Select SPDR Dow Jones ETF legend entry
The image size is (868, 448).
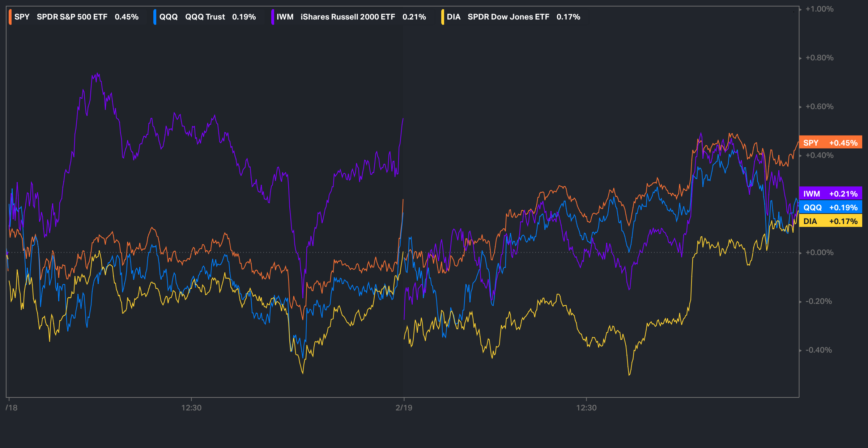(x=508, y=17)
